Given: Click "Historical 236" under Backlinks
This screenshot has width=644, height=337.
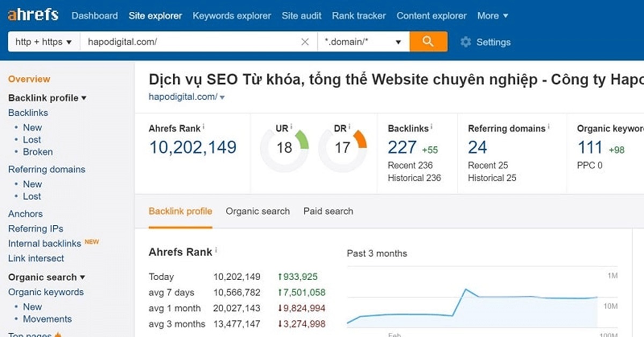Looking at the screenshot, I should (x=414, y=178).
